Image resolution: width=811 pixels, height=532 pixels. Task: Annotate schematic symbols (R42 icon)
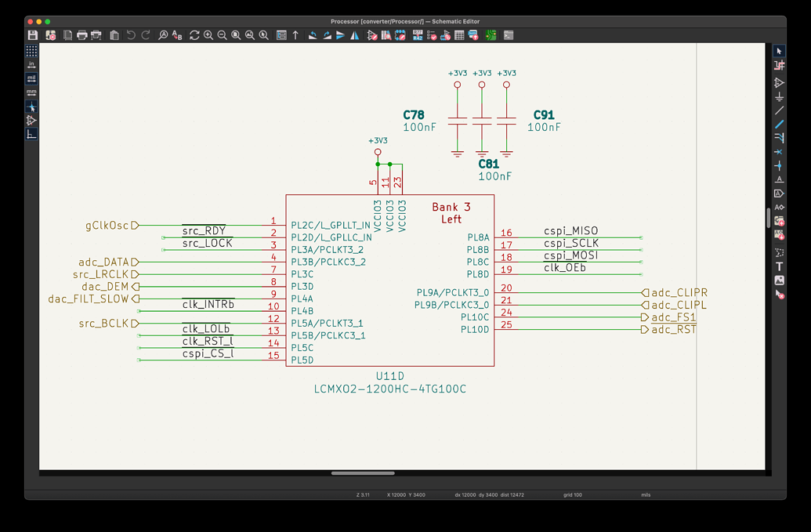(x=418, y=35)
